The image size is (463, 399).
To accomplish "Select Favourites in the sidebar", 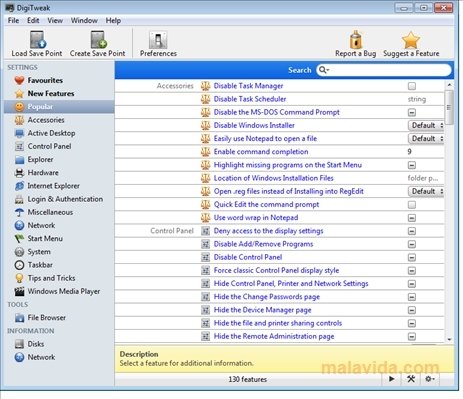I will pos(45,80).
